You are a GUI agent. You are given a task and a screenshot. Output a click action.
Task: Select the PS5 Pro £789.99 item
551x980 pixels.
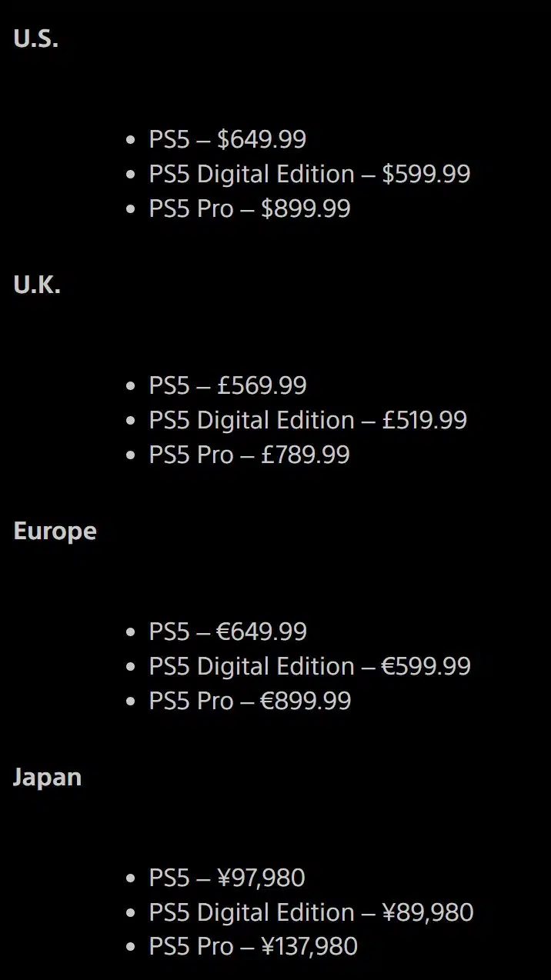tap(249, 455)
